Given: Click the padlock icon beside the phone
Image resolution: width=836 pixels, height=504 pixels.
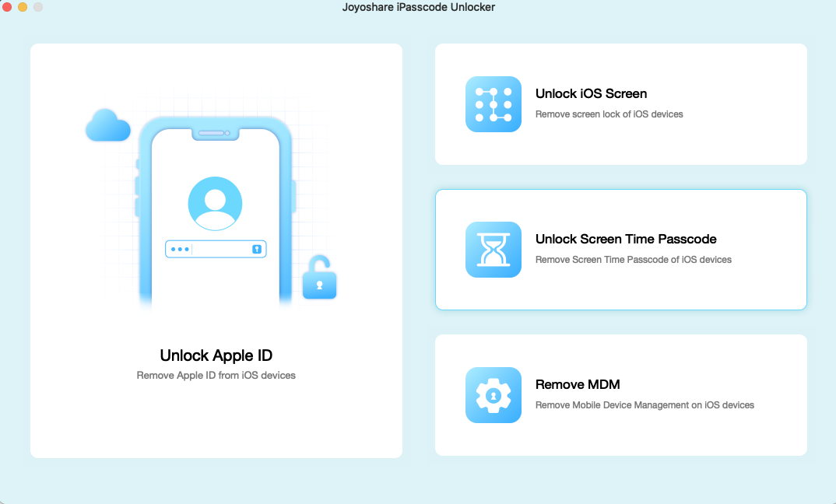Looking at the screenshot, I should [x=319, y=278].
